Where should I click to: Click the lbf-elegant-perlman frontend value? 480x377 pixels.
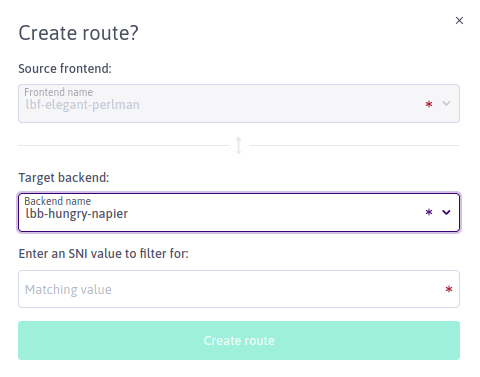pyautogui.click(x=82, y=105)
